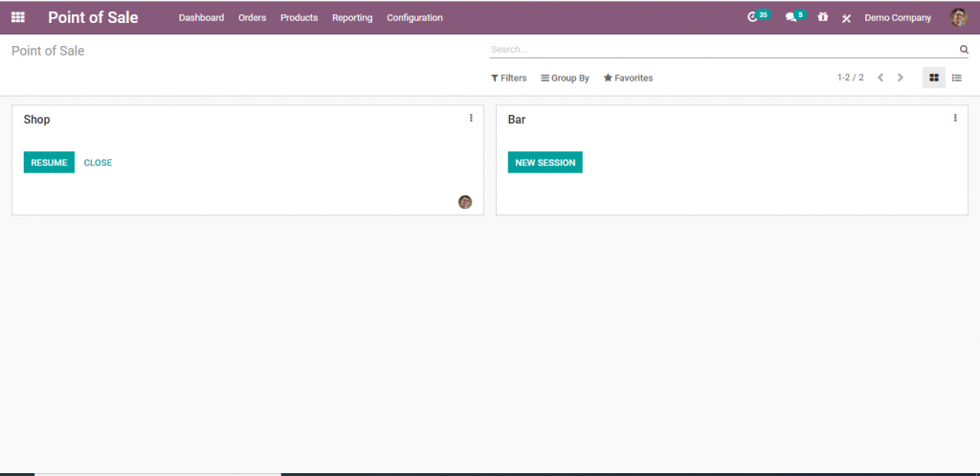Focus the Search input field
Screen dimensions: 980x476
click(x=724, y=50)
